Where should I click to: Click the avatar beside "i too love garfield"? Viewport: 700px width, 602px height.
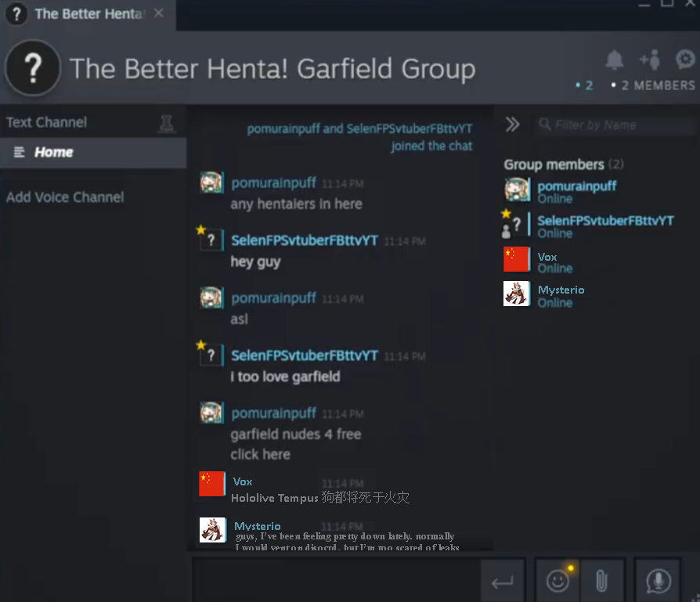pyautogui.click(x=211, y=355)
